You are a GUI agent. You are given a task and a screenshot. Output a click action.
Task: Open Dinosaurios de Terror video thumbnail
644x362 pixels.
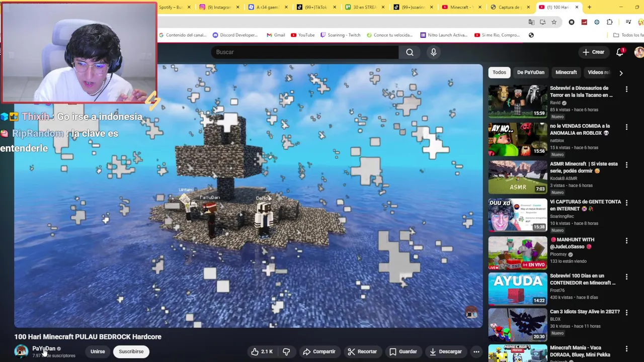pos(518,101)
